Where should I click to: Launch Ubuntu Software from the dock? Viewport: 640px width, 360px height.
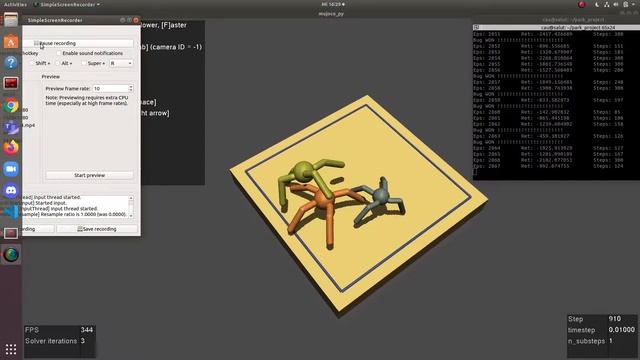tap(11, 42)
